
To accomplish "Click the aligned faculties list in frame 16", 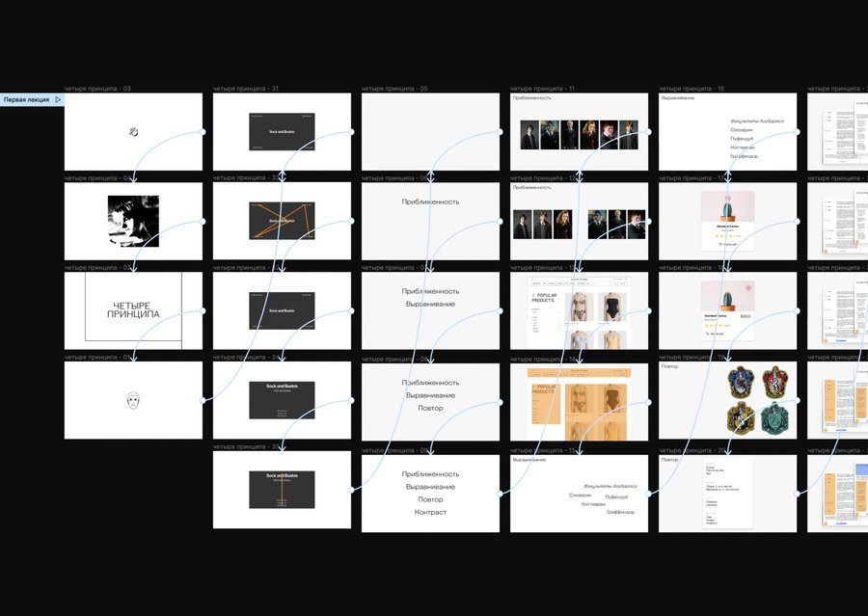I will [x=756, y=139].
